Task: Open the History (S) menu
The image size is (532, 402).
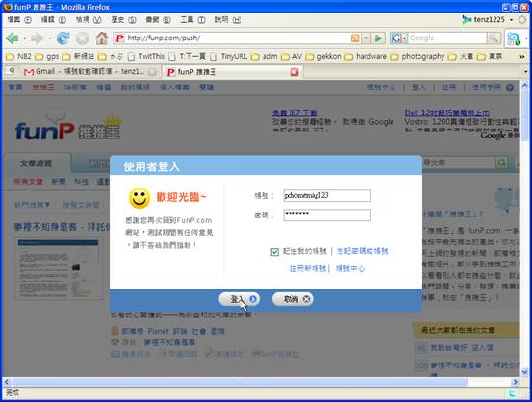Action: click(x=123, y=20)
